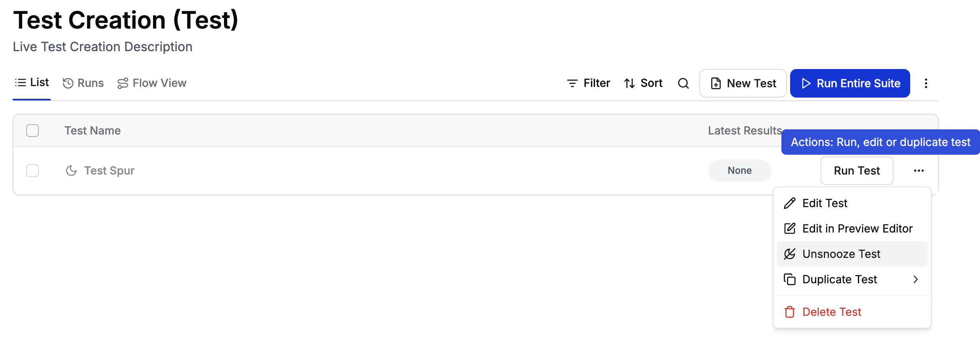Toggle the select-all checkbox in header
The image size is (980, 342).
pyautogui.click(x=33, y=131)
